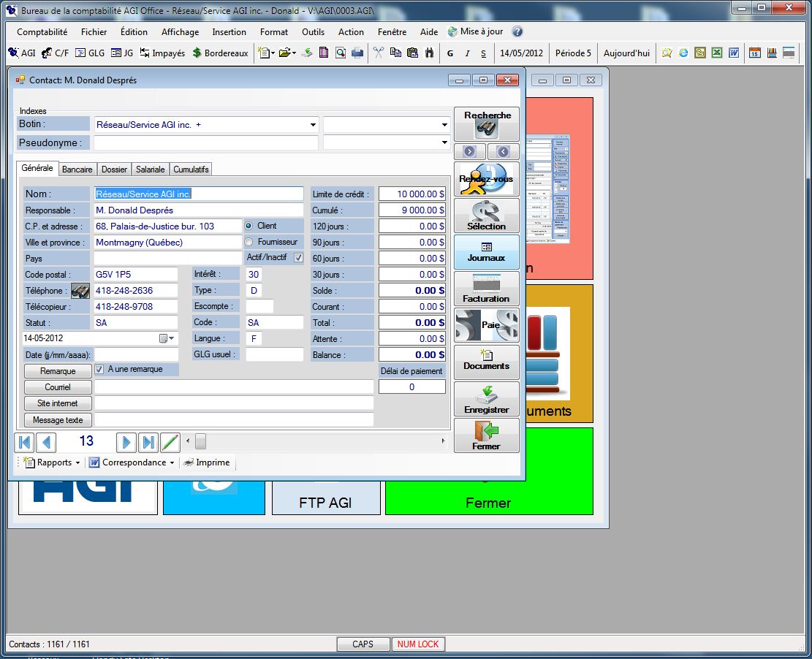Expand the Botin dropdown

click(x=313, y=125)
